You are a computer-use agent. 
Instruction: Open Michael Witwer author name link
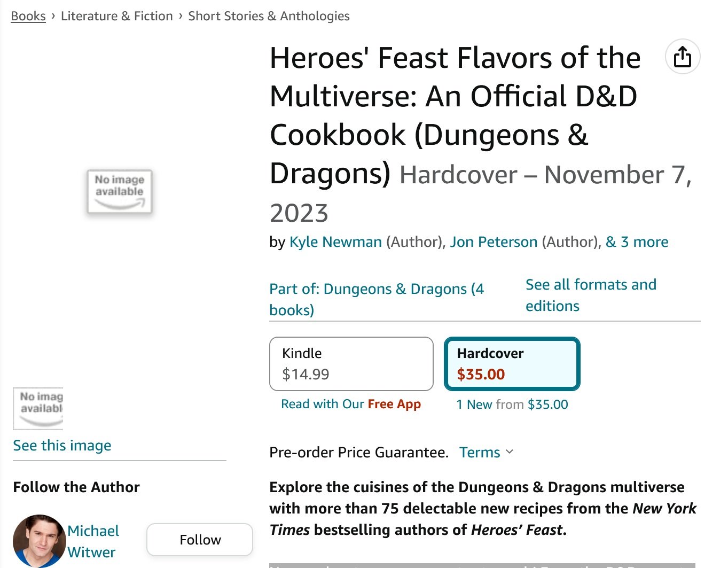click(93, 541)
